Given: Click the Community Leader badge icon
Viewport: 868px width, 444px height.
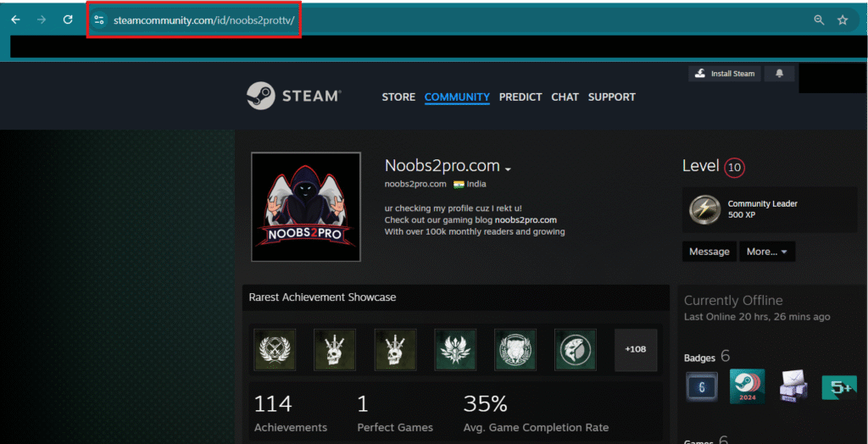Looking at the screenshot, I should point(704,209).
